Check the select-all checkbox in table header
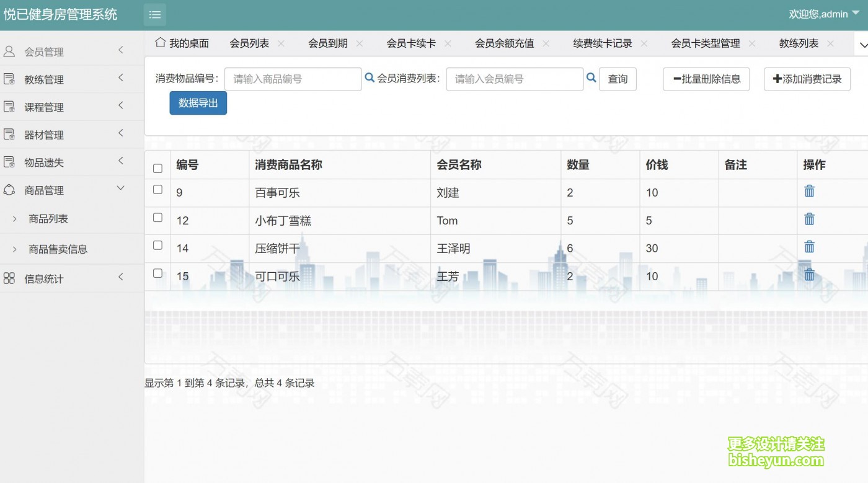868x483 pixels. pos(157,167)
